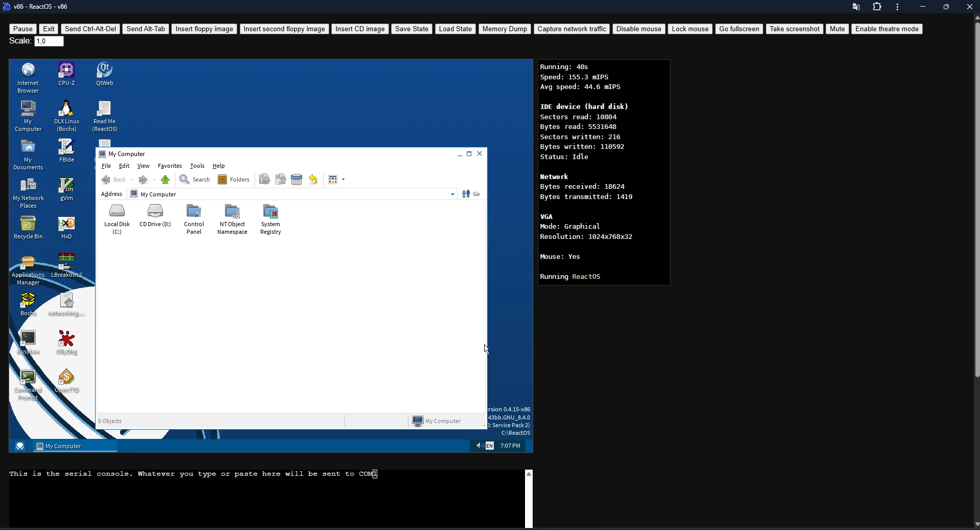Viewport: 980px width, 530px height.
Task: Select the CD Drive (D:) icon
Action: point(155,216)
